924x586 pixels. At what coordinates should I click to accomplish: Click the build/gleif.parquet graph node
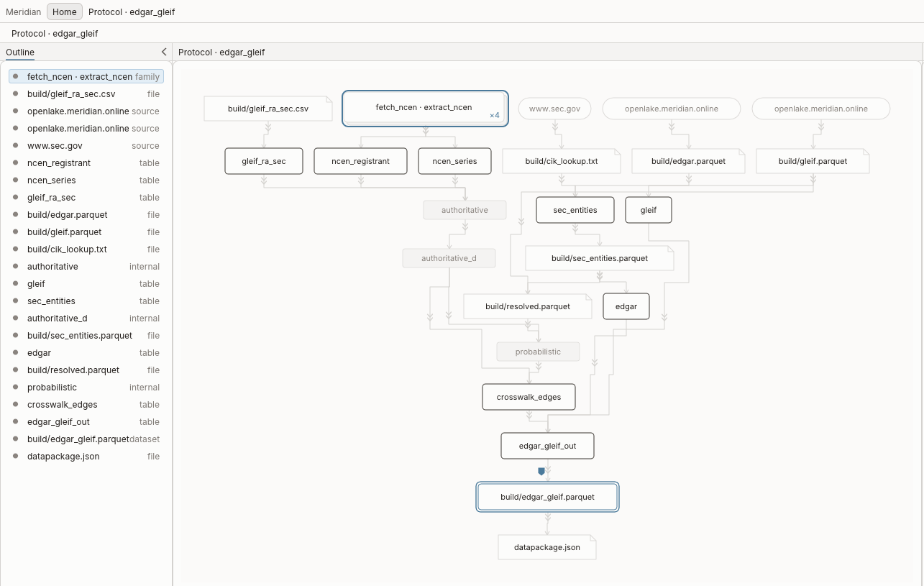click(x=813, y=161)
